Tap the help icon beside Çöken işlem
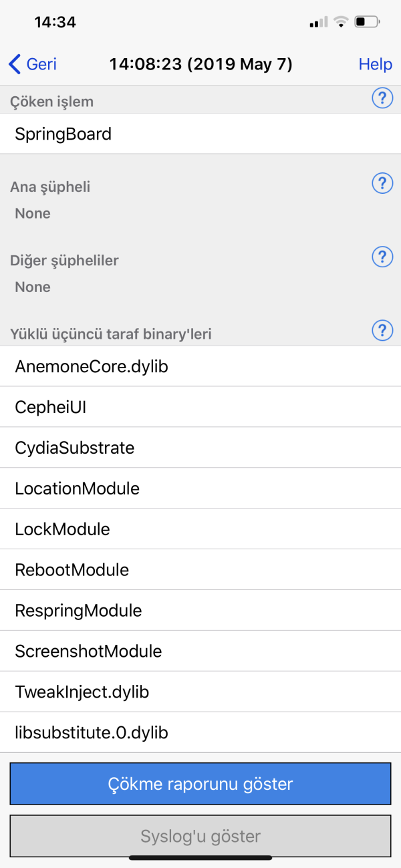Screen dimensions: 401x868 coord(382,99)
